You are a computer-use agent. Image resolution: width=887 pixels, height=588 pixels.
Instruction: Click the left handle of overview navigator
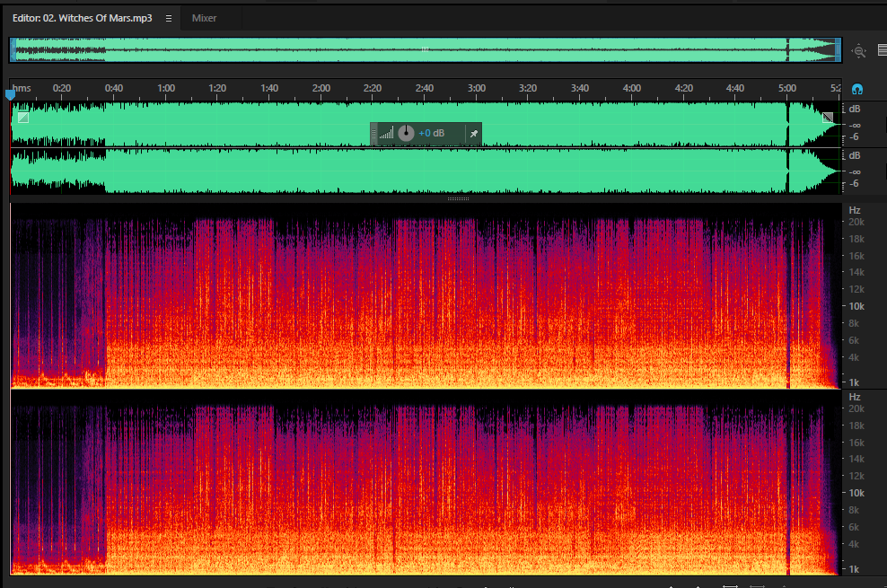(x=13, y=49)
